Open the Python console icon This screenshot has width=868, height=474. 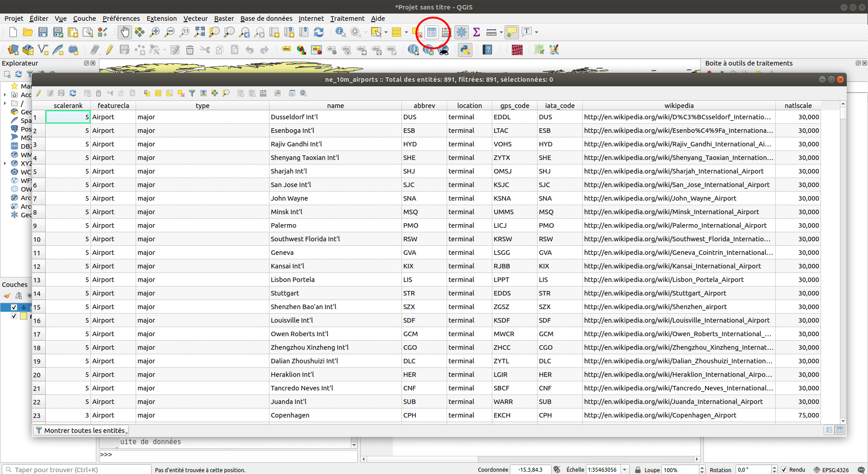point(465,50)
